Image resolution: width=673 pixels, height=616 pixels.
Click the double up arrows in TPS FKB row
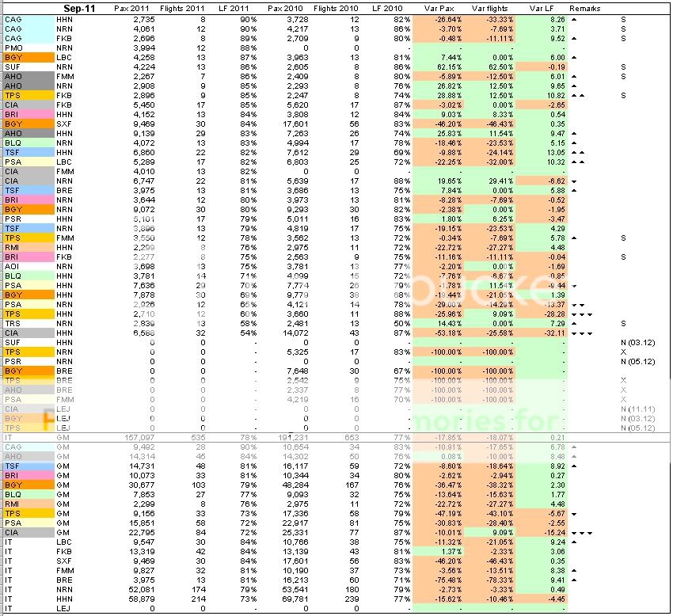point(577,95)
